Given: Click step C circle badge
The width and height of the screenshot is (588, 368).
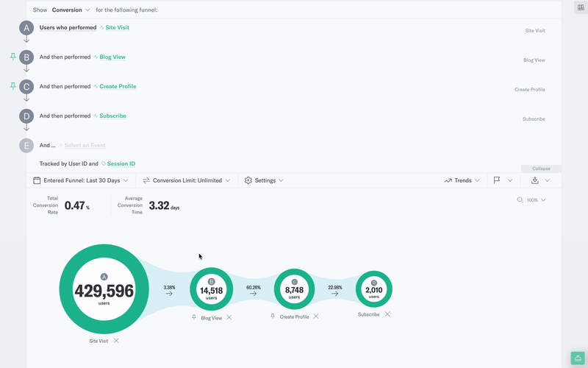Looking at the screenshot, I should (x=26, y=87).
